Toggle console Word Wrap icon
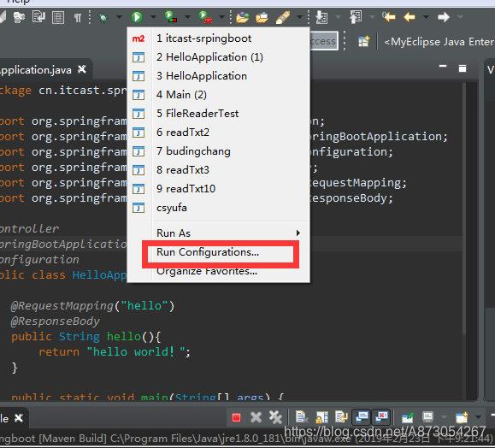 [341, 417]
